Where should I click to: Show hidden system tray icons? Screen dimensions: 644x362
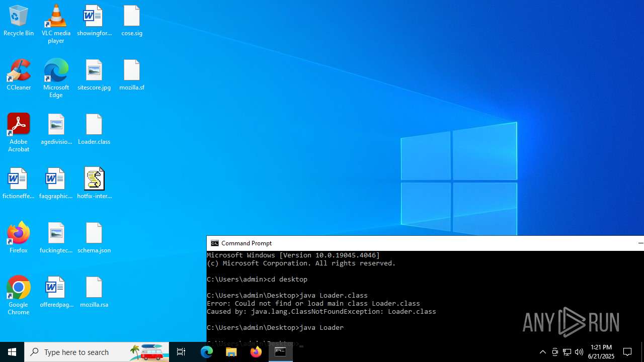pyautogui.click(x=542, y=352)
